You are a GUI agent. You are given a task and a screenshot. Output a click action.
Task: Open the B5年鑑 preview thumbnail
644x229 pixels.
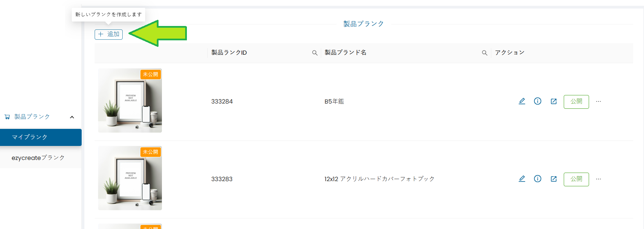[130, 100]
